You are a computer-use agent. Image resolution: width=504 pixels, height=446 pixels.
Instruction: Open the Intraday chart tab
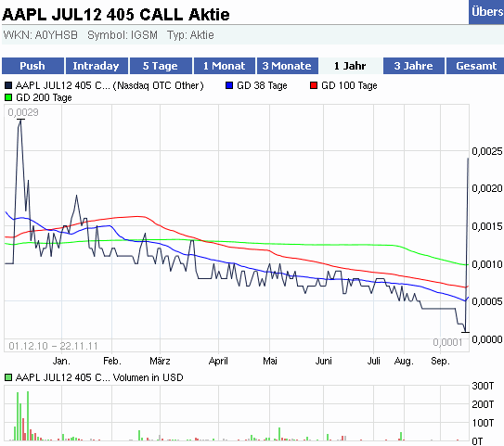pos(97,66)
